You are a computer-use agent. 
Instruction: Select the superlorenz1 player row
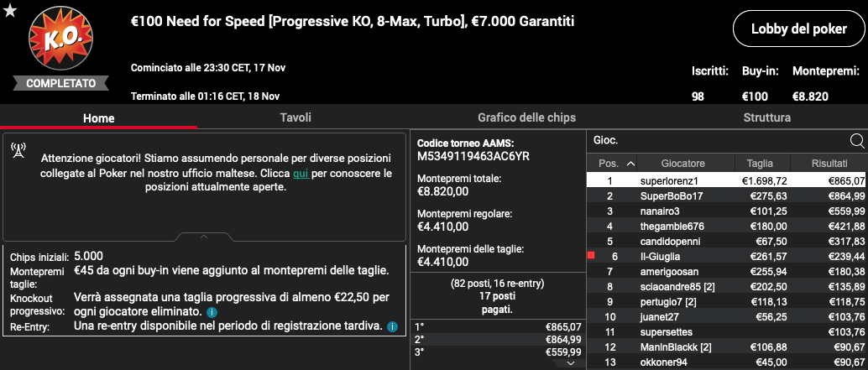tap(727, 180)
